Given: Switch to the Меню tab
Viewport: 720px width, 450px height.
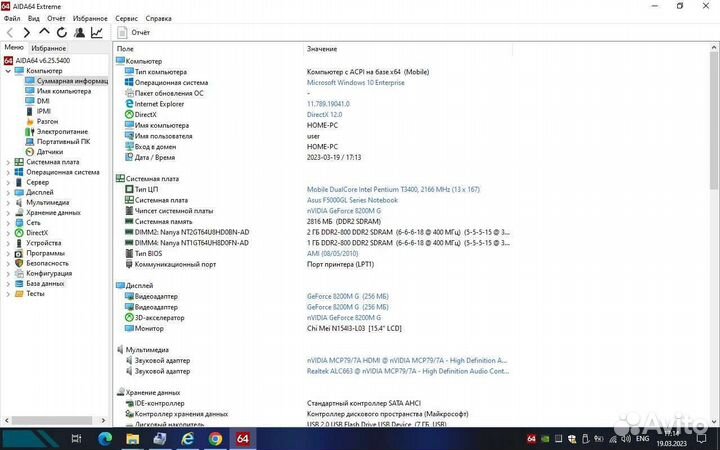Looking at the screenshot, I should tap(14, 47).
